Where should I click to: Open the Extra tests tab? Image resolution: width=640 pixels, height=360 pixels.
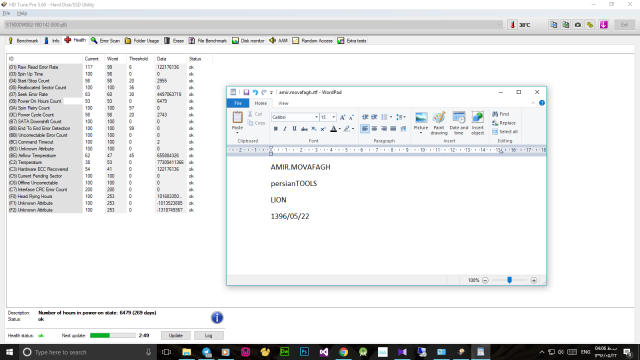tap(352, 41)
